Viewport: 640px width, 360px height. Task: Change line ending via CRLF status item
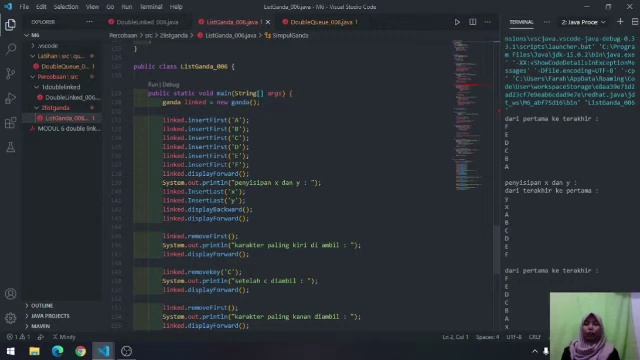(535, 337)
